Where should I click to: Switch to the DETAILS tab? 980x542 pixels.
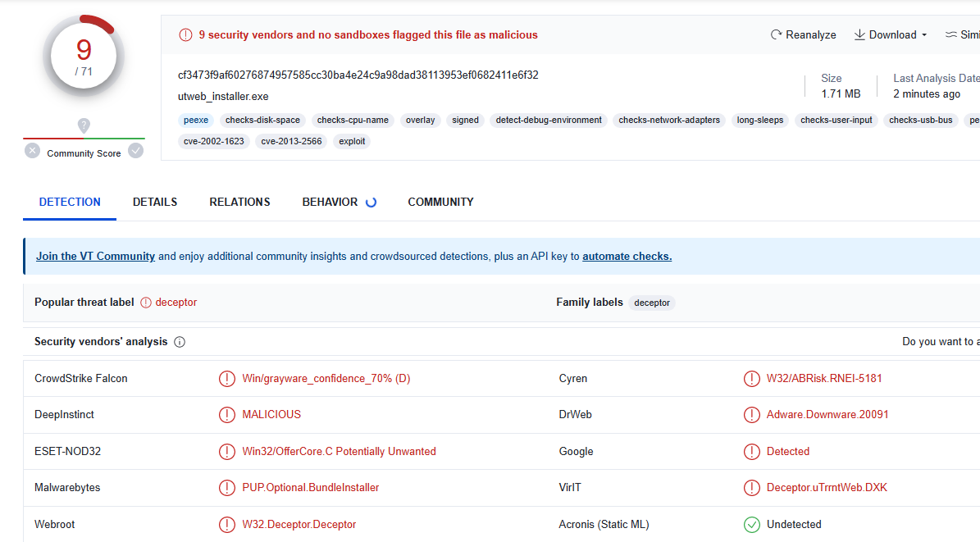pyautogui.click(x=155, y=202)
